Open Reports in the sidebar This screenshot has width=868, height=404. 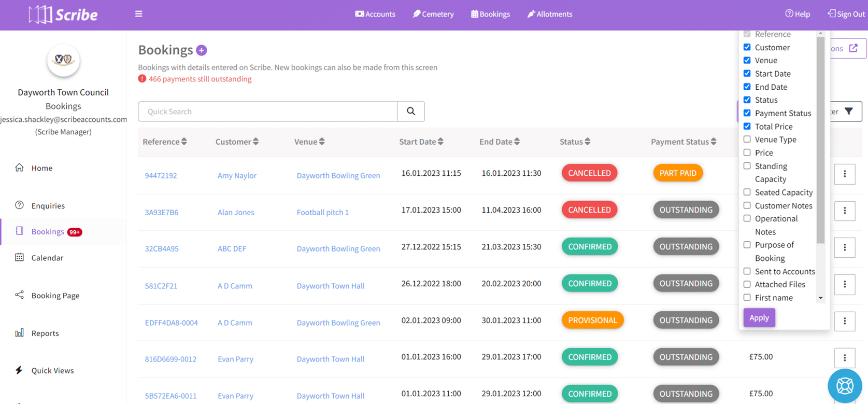coord(45,333)
